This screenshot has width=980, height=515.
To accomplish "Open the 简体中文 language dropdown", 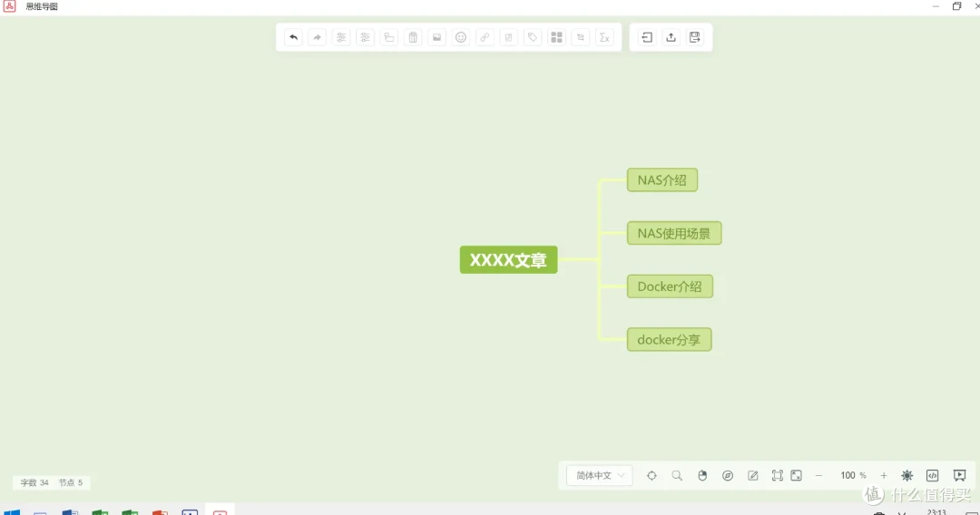I will coord(600,476).
